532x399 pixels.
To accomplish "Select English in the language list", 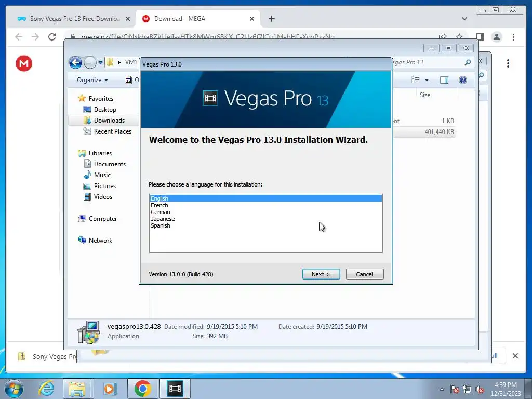I will (x=265, y=198).
